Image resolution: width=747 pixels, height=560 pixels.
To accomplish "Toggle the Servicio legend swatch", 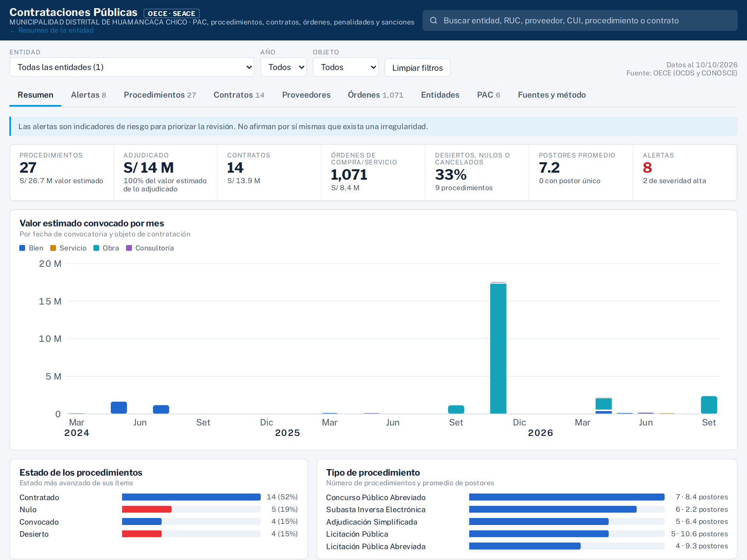I will coord(53,248).
